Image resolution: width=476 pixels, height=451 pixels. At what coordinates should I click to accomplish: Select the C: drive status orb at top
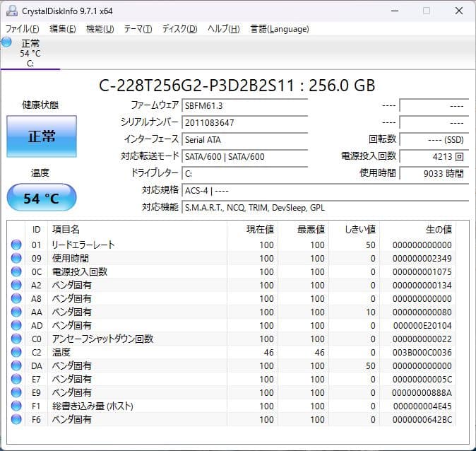tap(6, 42)
